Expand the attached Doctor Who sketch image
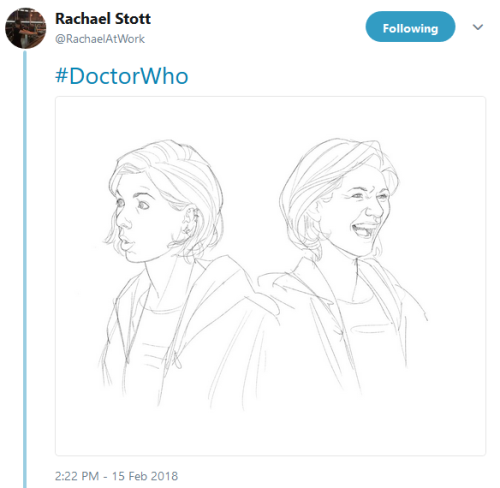 [x=270, y=276]
